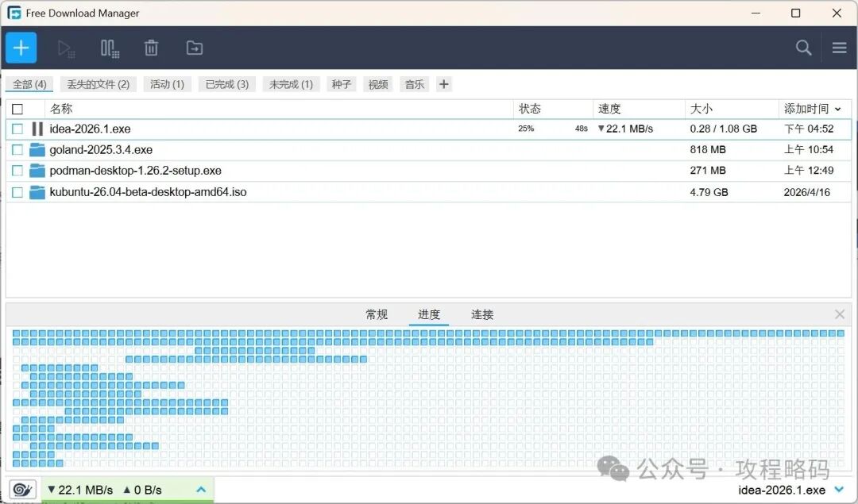
Task: Click the move to folder toolbar icon
Action: (195, 48)
